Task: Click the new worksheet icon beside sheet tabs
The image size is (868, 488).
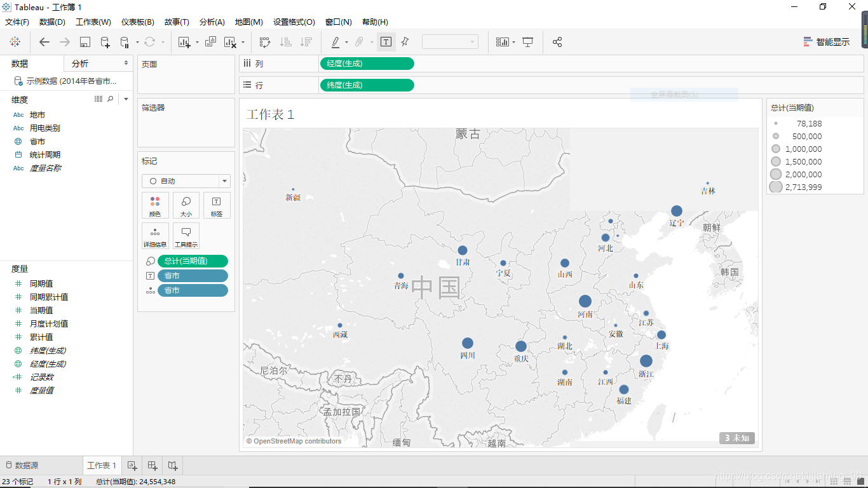Action: [132, 466]
